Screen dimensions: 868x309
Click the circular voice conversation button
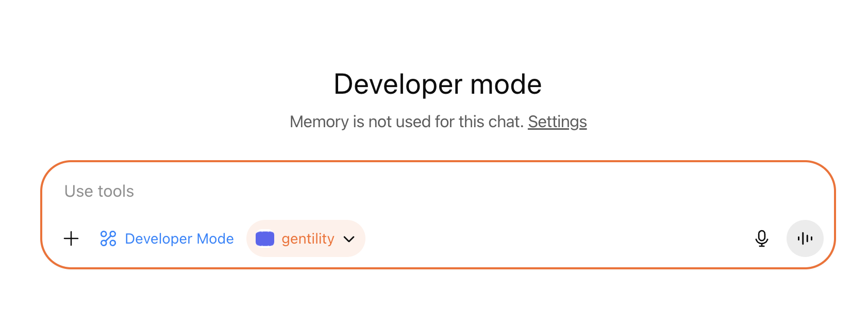805,238
